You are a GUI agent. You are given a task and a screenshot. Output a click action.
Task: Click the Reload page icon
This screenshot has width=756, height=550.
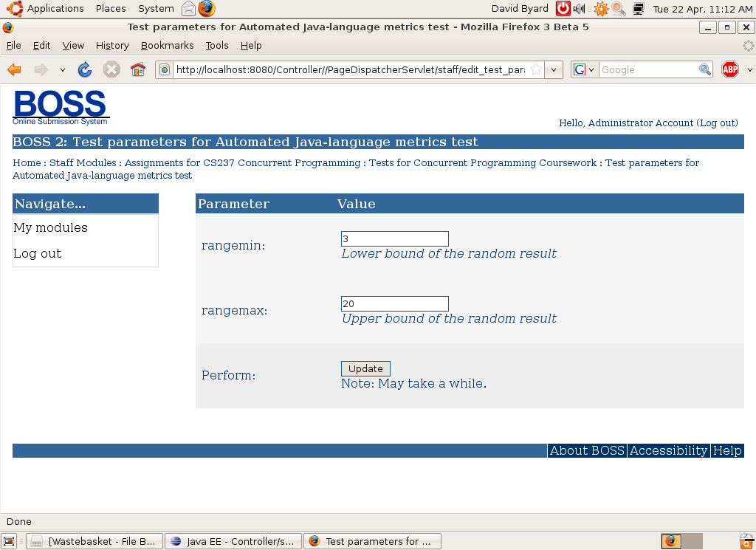[85, 69]
